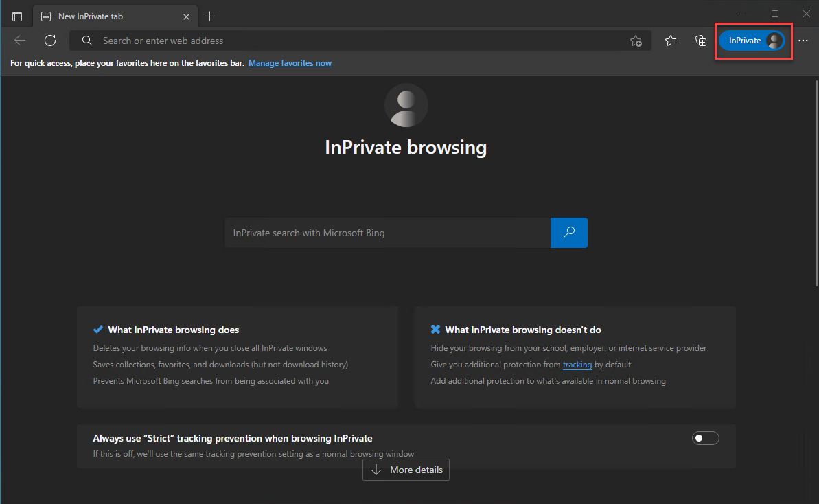Click the address bar search field
The image size is (819, 504).
pos(360,41)
